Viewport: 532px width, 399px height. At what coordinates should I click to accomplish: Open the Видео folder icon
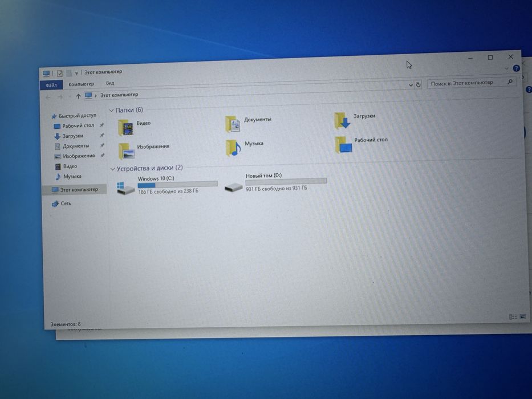[126, 128]
